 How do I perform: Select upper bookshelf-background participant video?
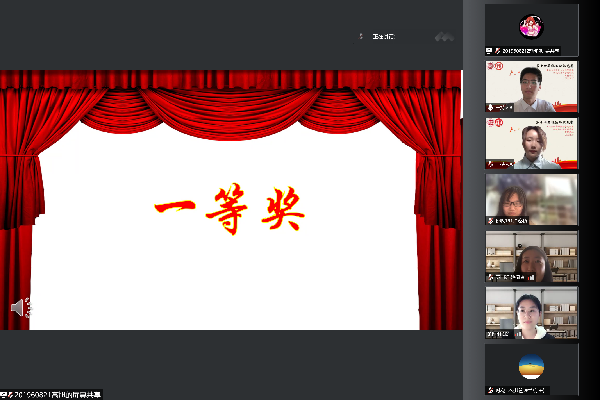(x=531, y=255)
